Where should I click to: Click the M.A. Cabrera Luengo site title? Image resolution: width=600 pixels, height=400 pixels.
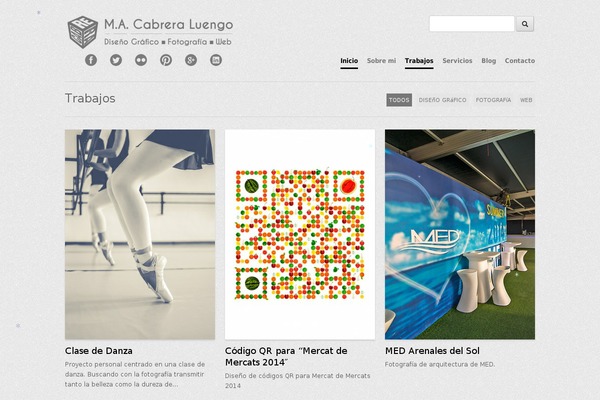coord(169,24)
